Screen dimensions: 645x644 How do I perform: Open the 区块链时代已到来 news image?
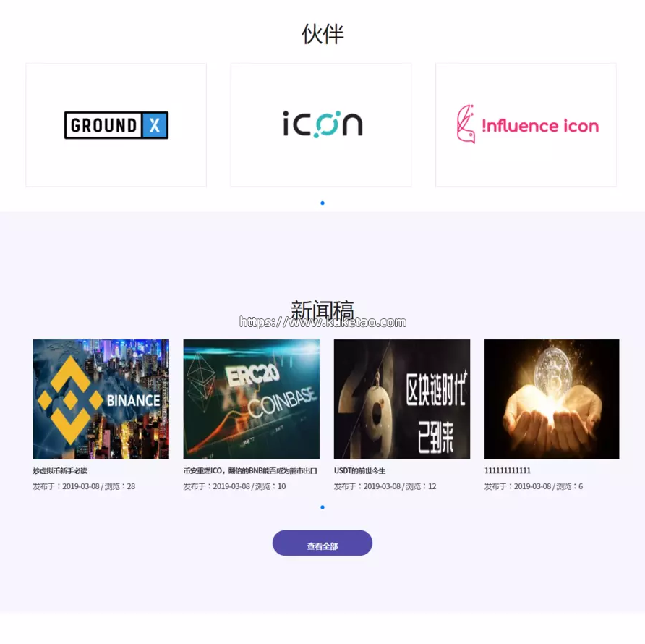pos(402,399)
